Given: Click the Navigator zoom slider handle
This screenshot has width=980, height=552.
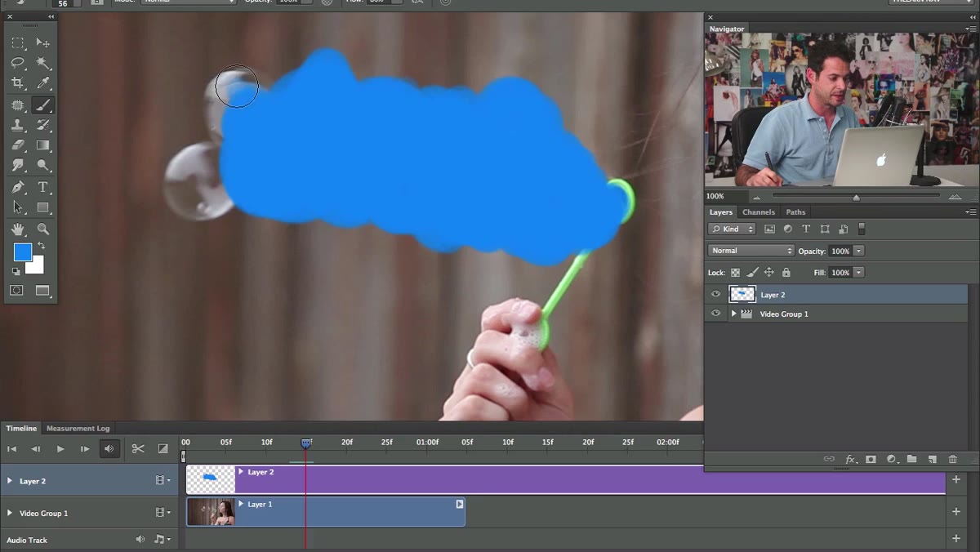Looking at the screenshot, I should (856, 197).
